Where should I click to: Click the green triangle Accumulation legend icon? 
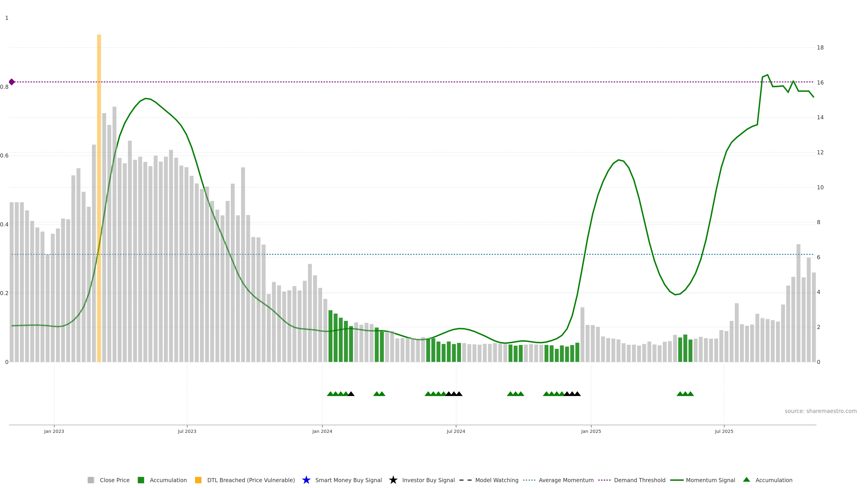(746, 480)
